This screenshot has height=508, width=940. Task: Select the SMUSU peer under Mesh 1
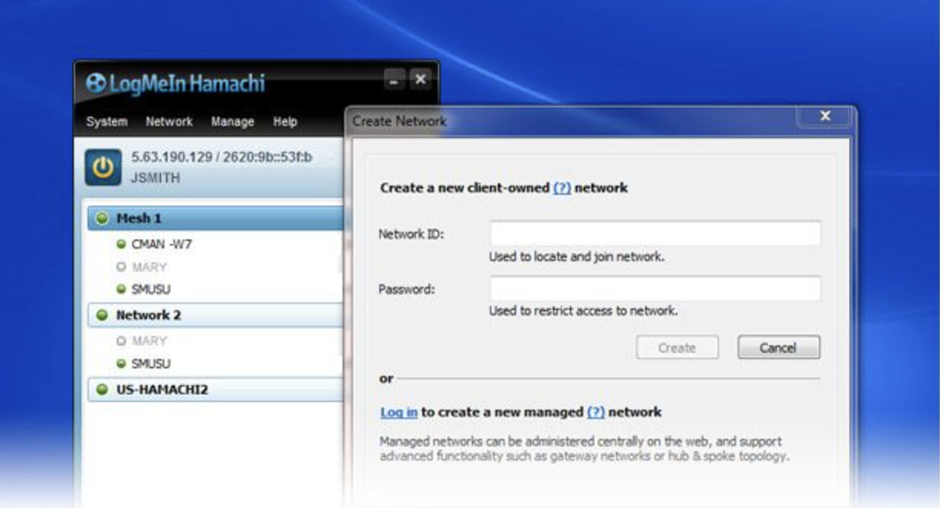[151, 290]
